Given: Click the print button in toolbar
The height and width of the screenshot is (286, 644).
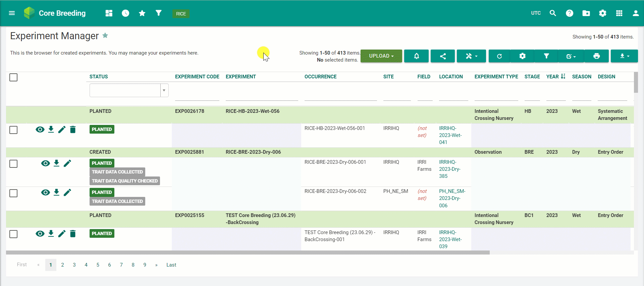Looking at the screenshot, I should tap(596, 56).
